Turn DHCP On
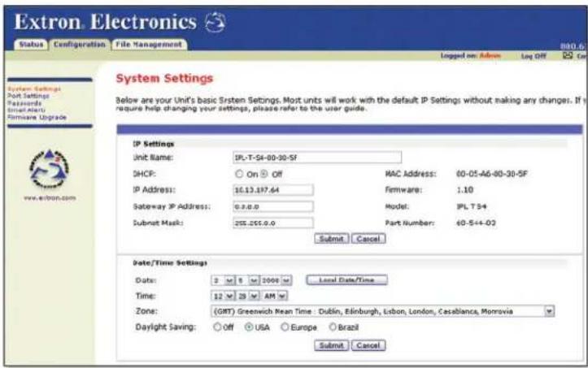The height and width of the screenshot is (368, 588). click(x=239, y=174)
